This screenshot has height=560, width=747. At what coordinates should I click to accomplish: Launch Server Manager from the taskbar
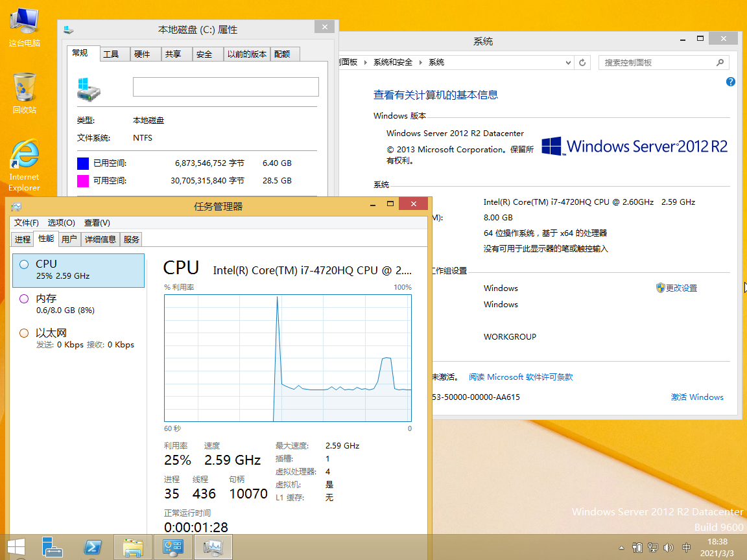[53, 547]
